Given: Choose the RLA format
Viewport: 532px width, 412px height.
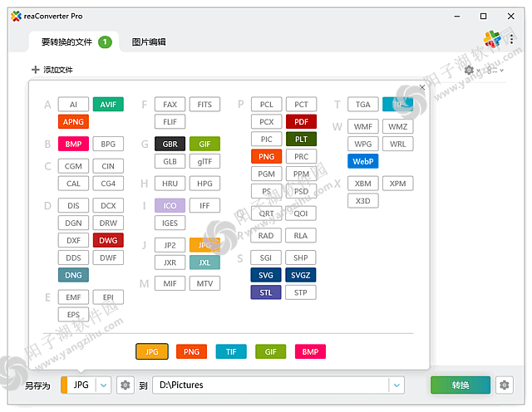Looking at the screenshot, I should [x=301, y=235].
